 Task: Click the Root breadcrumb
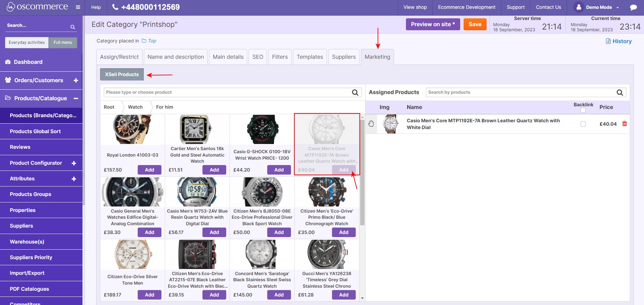point(109,107)
